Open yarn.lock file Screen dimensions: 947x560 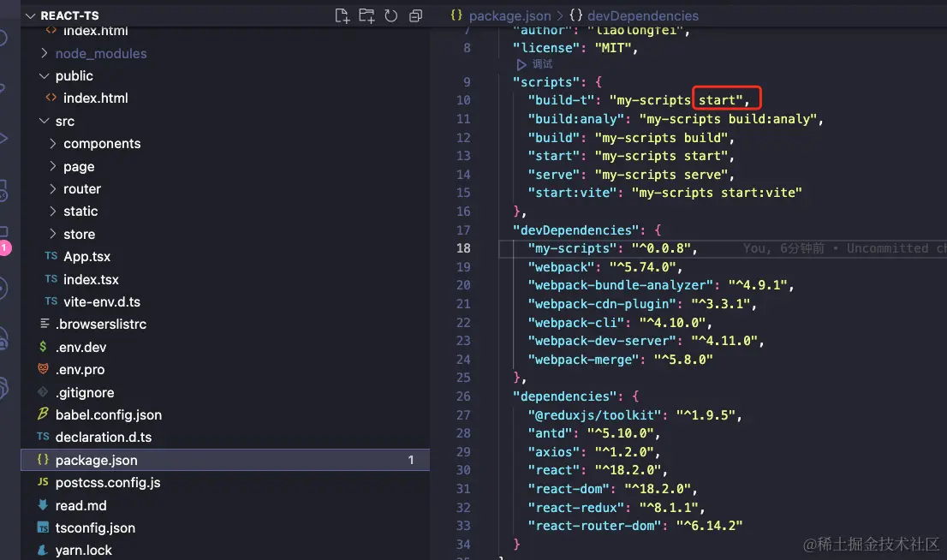[83, 551]
